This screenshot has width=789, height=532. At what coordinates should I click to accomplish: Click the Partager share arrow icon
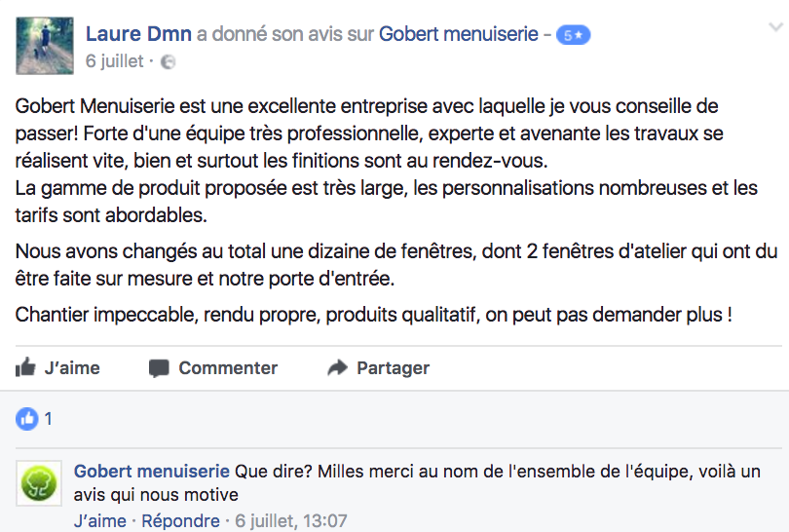tap(338, 368)
